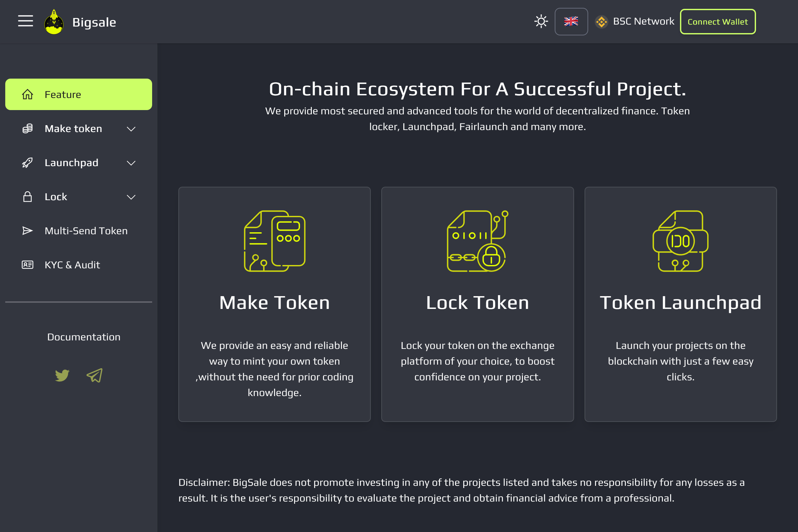Viewport: 798px width, 532px height.
Task: Expand the Make token chevron
Action: (131, 129)
